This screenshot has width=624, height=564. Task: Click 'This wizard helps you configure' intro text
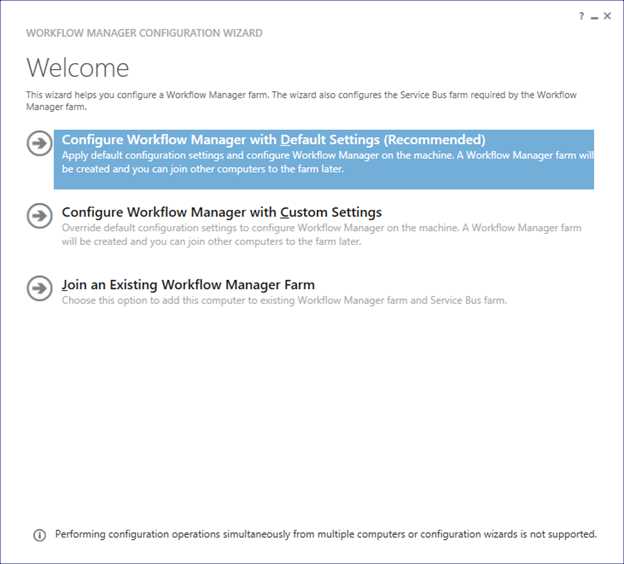tap(301, 101)
